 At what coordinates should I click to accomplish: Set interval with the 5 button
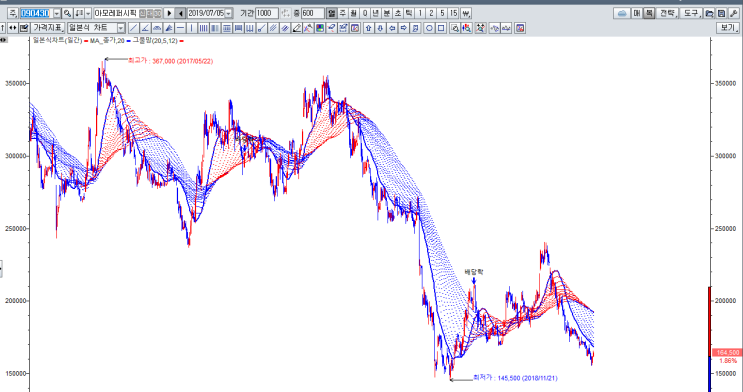pyautogui.click(x=442, y=13)
